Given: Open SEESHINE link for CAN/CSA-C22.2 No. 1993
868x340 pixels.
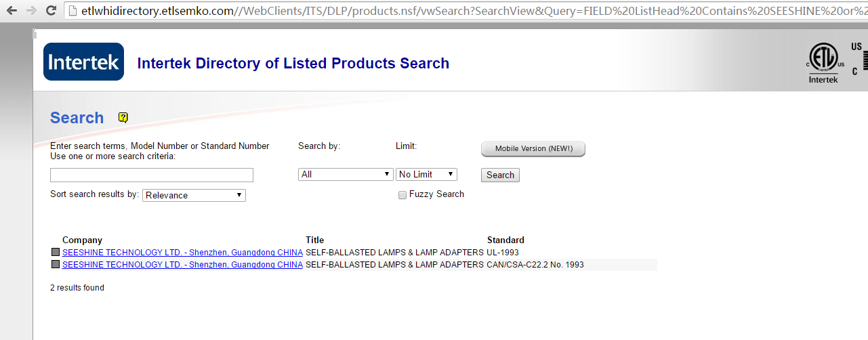Looking at the screenshot, I should [182, 265].
